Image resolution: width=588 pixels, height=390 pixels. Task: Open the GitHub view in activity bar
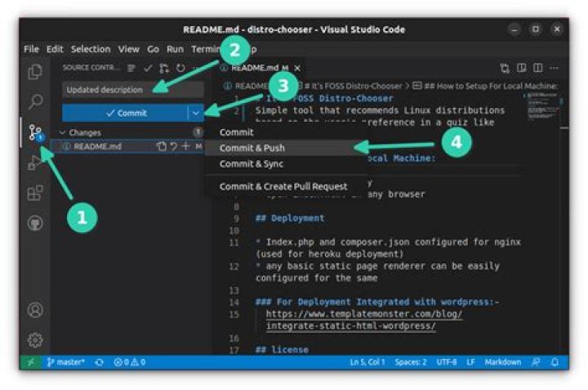[35, 223]
